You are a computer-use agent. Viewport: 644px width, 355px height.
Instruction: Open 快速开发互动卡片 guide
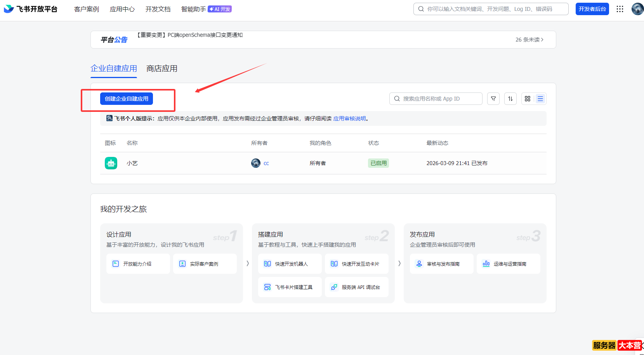pyautogui.click(x=357, y=264)
